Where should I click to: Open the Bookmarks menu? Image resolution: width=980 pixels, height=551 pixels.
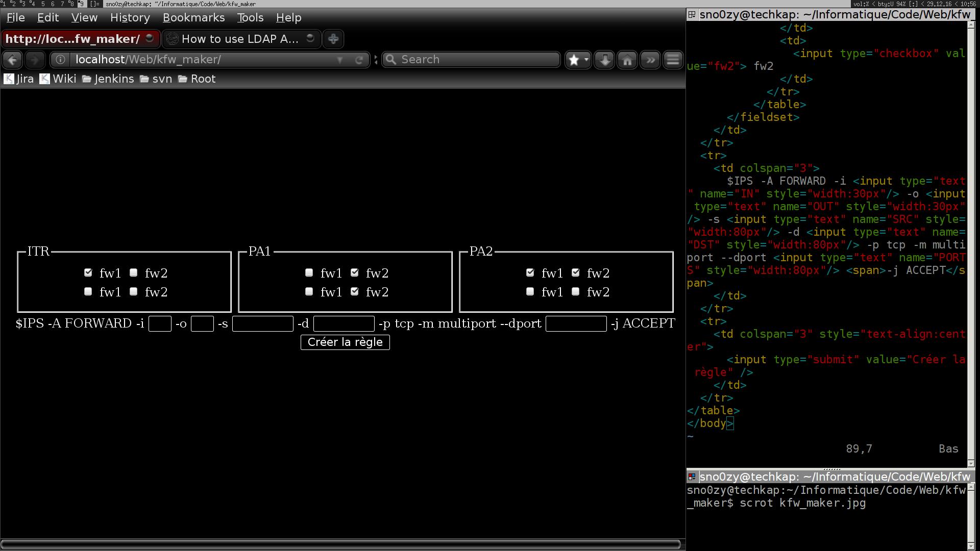click(194, 17)
